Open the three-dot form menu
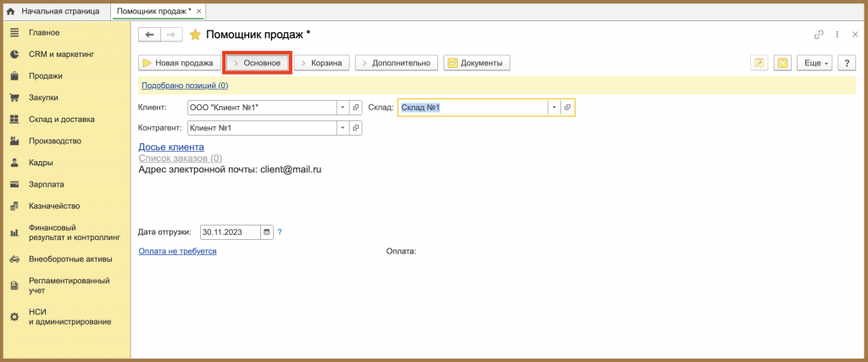 pyautogui.click(x=837, y=34)
